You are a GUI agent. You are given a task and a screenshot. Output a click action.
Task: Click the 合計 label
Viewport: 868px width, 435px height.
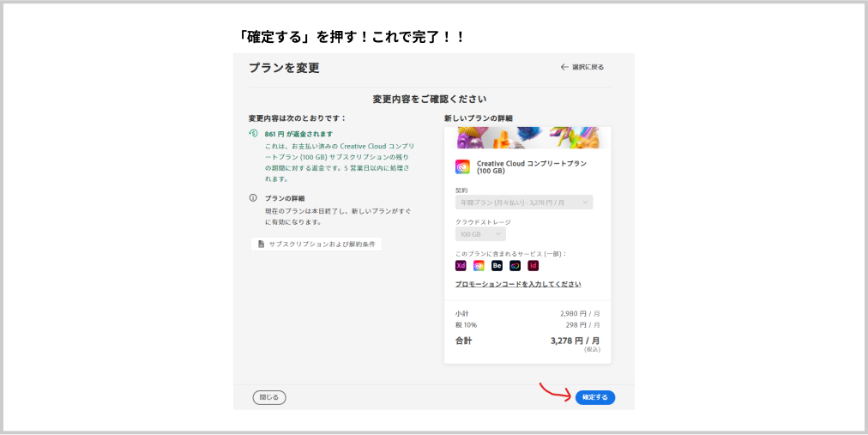(464, 341)
